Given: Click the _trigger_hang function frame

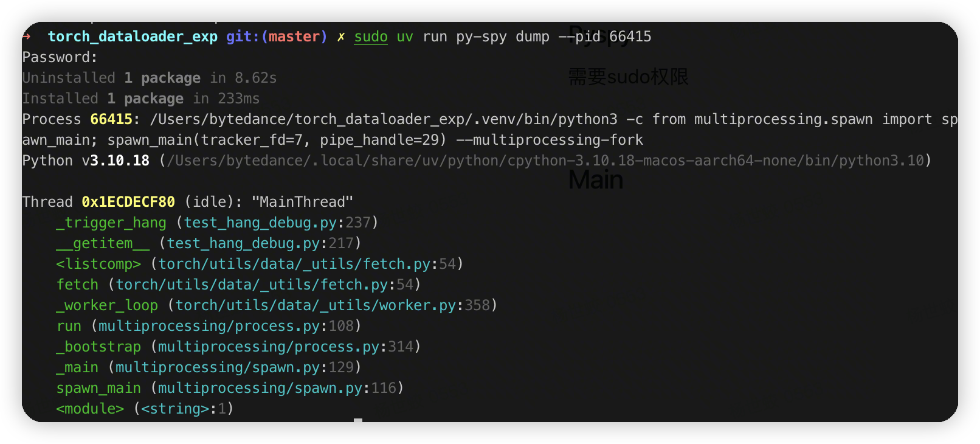Looking at the screenshot, I should pos(111,223).
